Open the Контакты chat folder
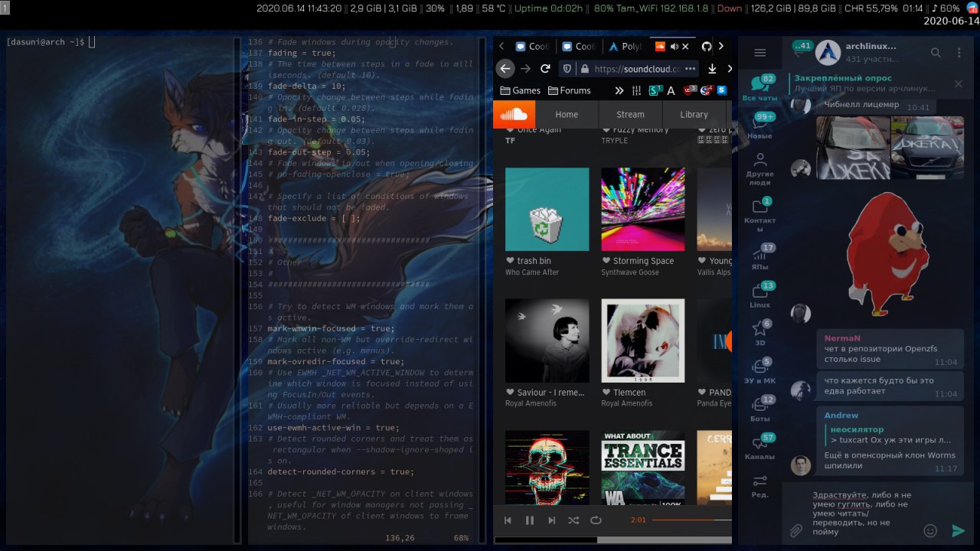The width and height of the screenshot is (980, 551). 759,214
